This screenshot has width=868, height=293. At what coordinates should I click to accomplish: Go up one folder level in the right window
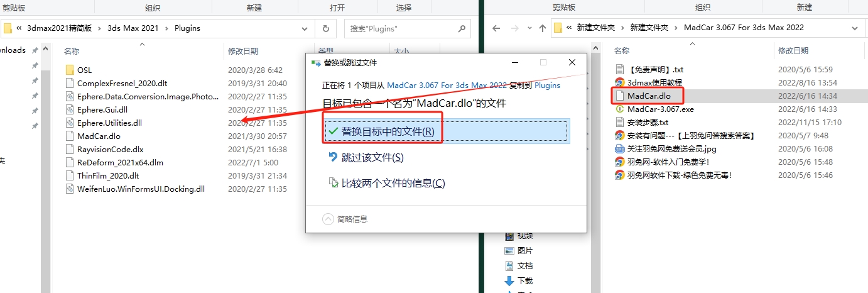point(542,28)
